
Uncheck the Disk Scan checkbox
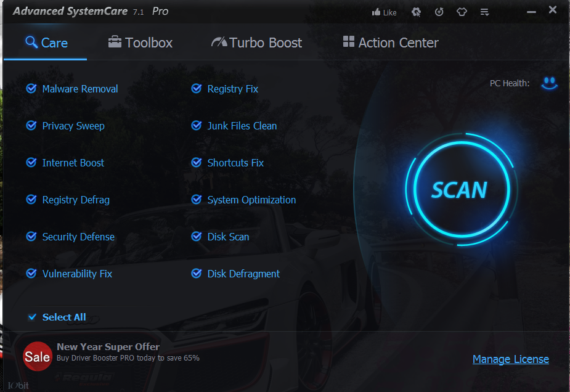click(x=197, y=236)
